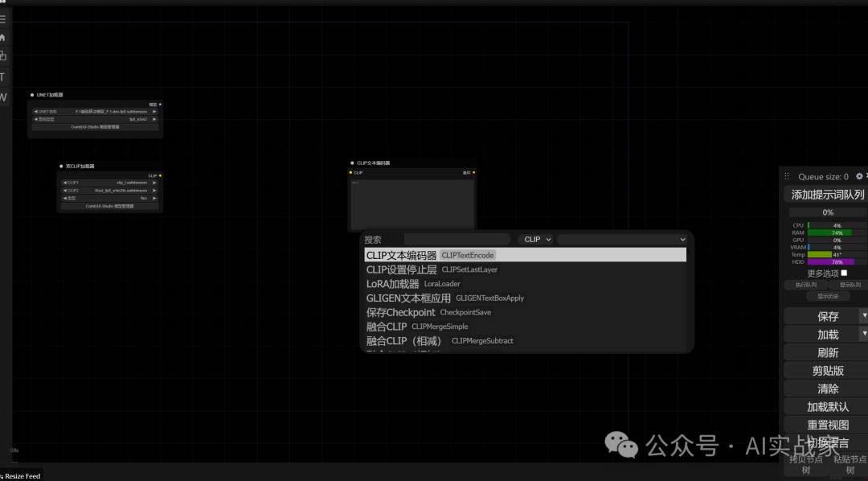Click next arrow on CLIP2 field
Image resolution: width=868 pixels, height=481 pixels.
tap(154, 190)
